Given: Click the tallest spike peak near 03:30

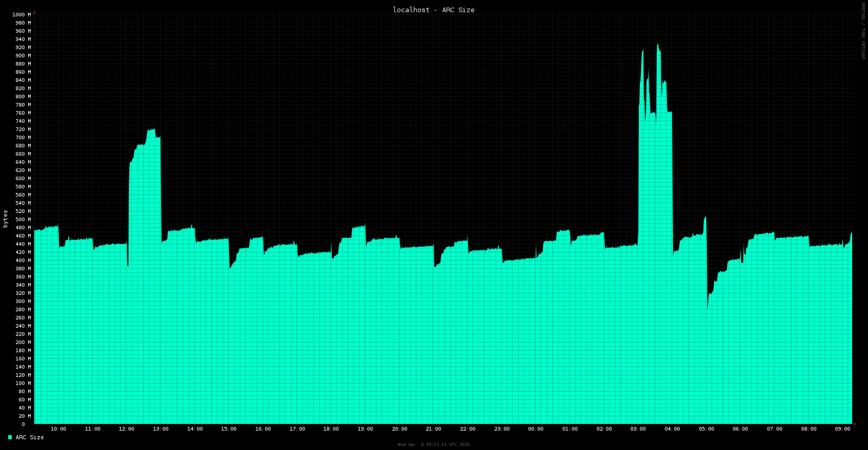Looking at the screenshot, I should pos(658,46).
